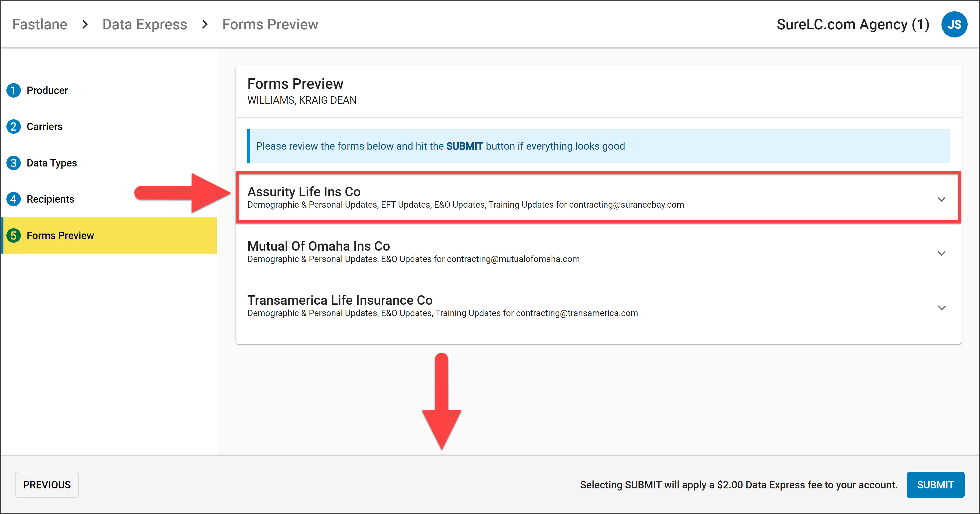Open Data Express from the breadcrumb
The width and height of the screenshot is (980, 514).
coord(145,24)
